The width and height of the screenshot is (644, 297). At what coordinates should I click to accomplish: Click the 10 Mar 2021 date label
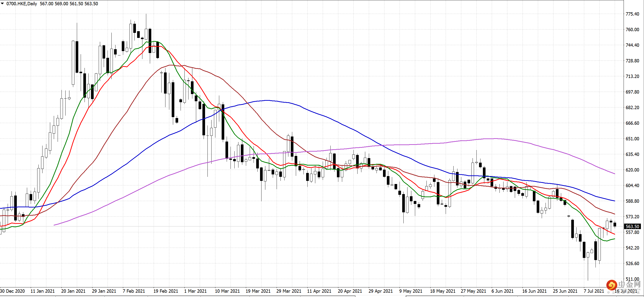click(x=227, y=291)
